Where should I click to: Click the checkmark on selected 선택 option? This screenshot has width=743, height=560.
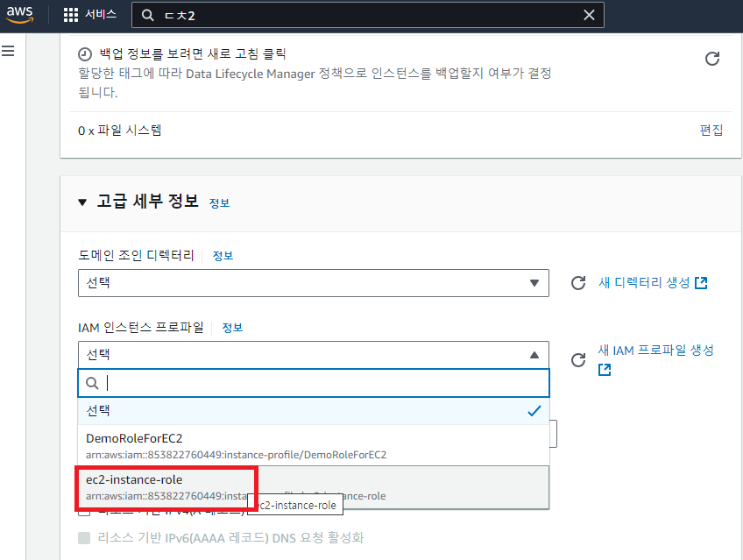coord(534,411)
